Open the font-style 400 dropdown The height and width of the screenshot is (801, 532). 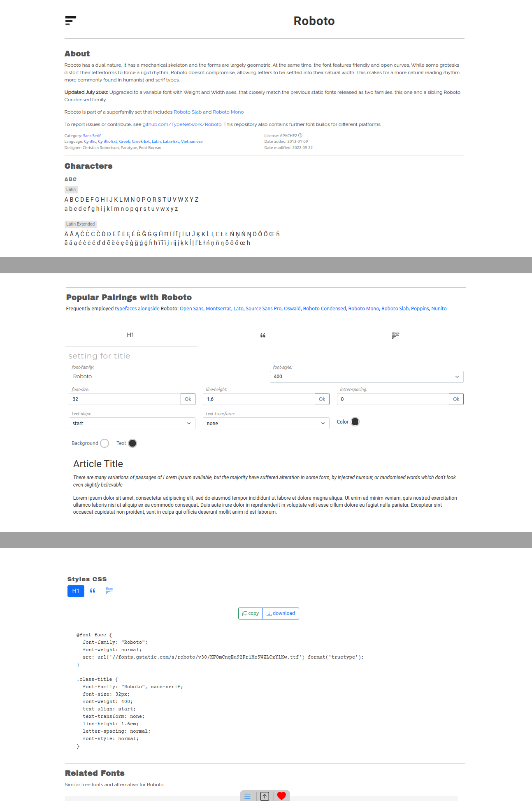367,377
